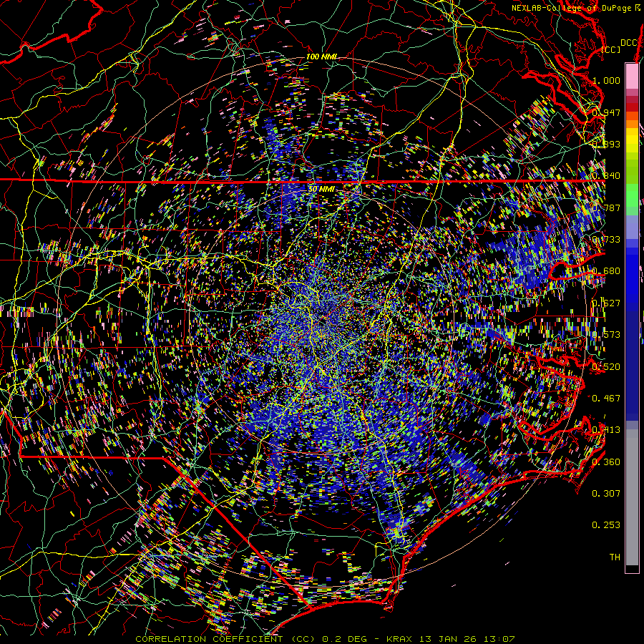
Task: Select the 0.520 scale value
Action: [606, 367]
